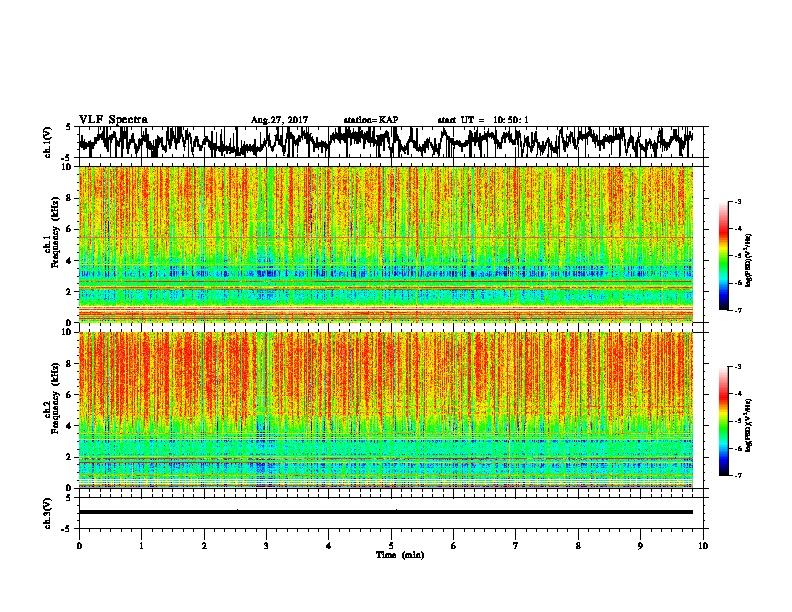Click the ch.3(V) flat trace panel
The image size is (792, 612).
(391, 513)
